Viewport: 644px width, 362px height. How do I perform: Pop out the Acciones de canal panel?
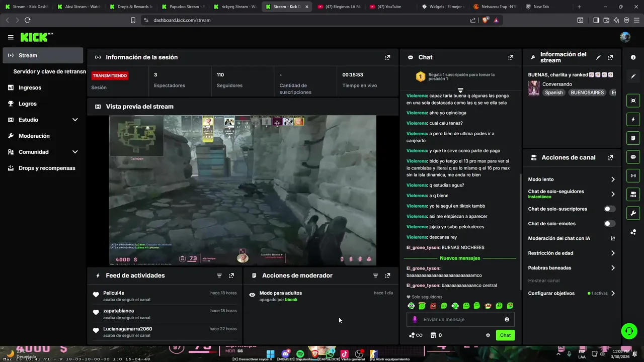coord(610,157)
